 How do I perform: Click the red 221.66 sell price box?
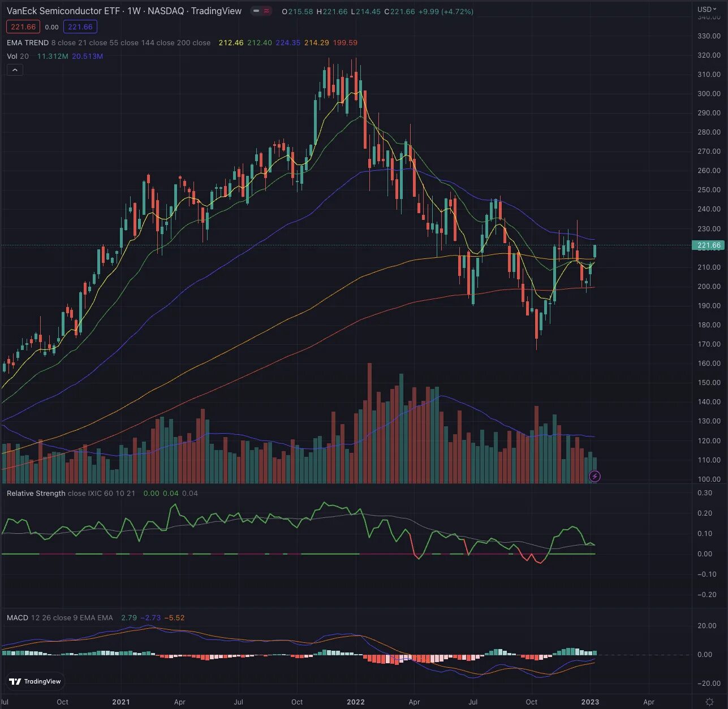tap(23, 27)
